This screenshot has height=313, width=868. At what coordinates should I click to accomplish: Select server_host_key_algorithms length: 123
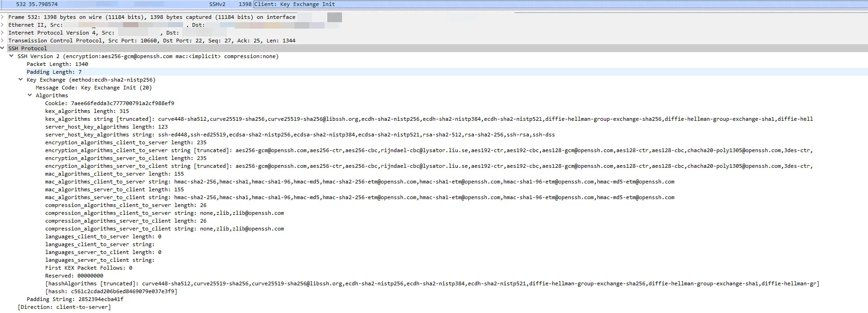pos(106,127)
